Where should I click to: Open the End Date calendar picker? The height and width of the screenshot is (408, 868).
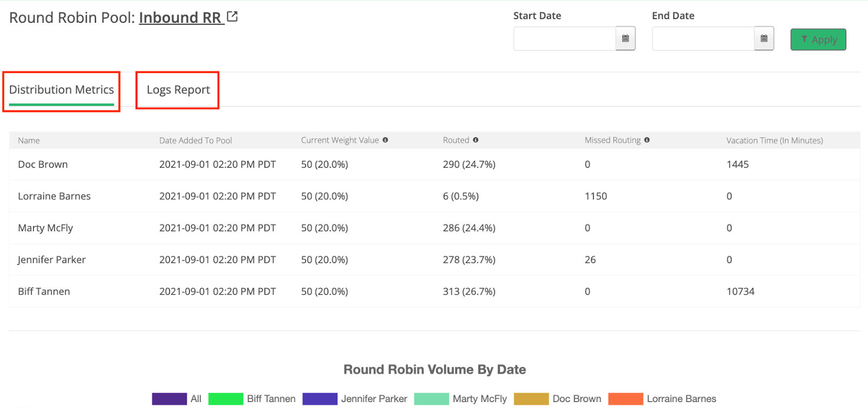pos(764,39)
